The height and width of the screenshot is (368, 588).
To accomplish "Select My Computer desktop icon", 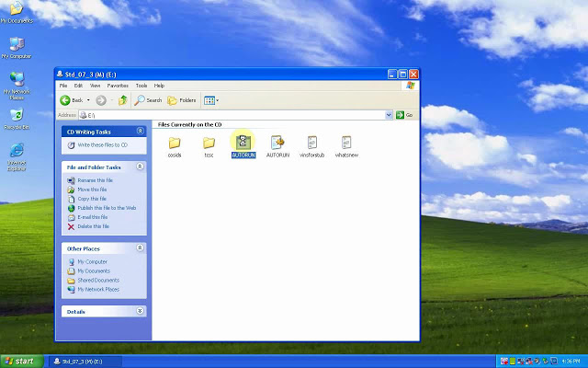I will tap(17, 48).
